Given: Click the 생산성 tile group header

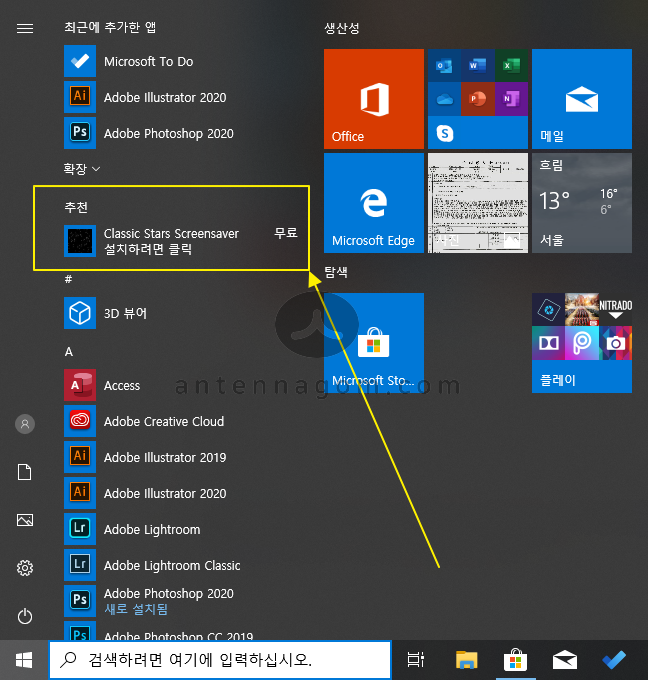Looking at the screenshot, I should coord(342,29).
